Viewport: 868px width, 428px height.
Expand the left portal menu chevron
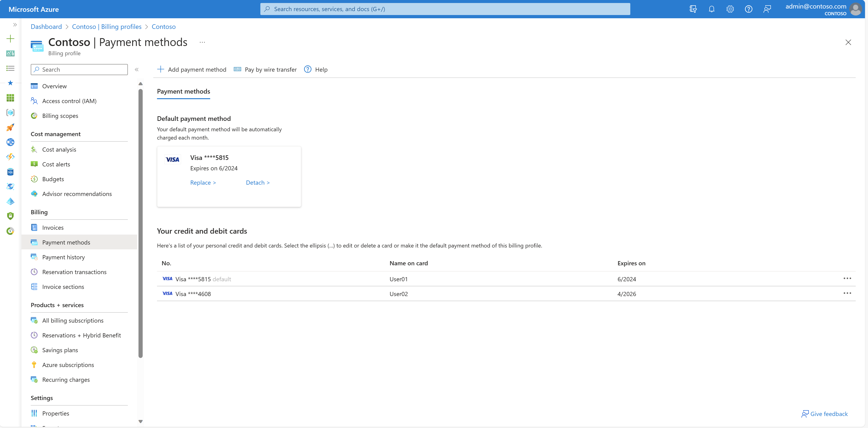[x=15, y=24]
